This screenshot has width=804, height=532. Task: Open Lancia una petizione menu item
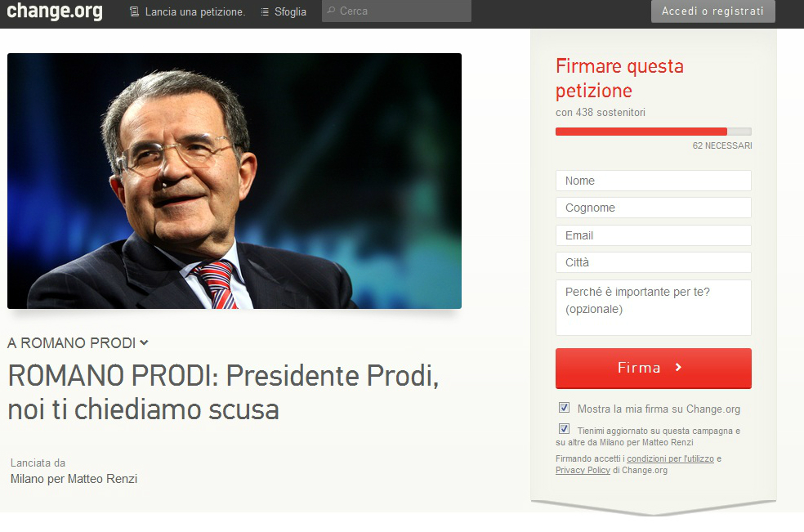194,11
